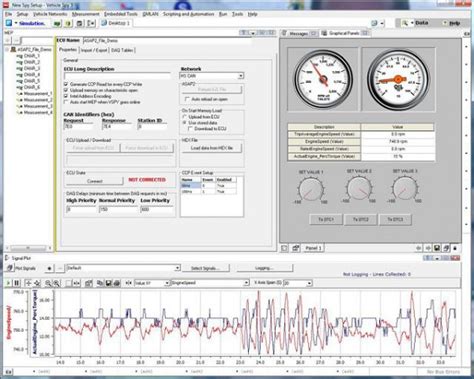Click the SET VALUE 1 knob

311,189
